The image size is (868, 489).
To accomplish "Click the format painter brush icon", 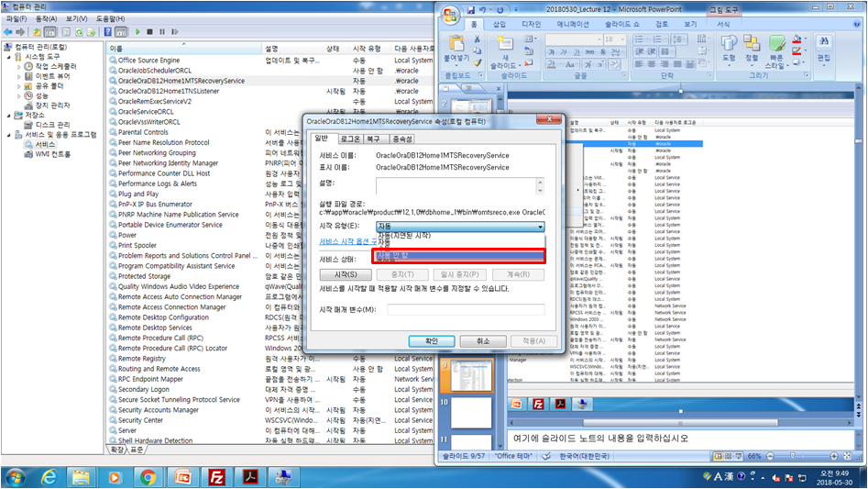I will click(477, 62).
